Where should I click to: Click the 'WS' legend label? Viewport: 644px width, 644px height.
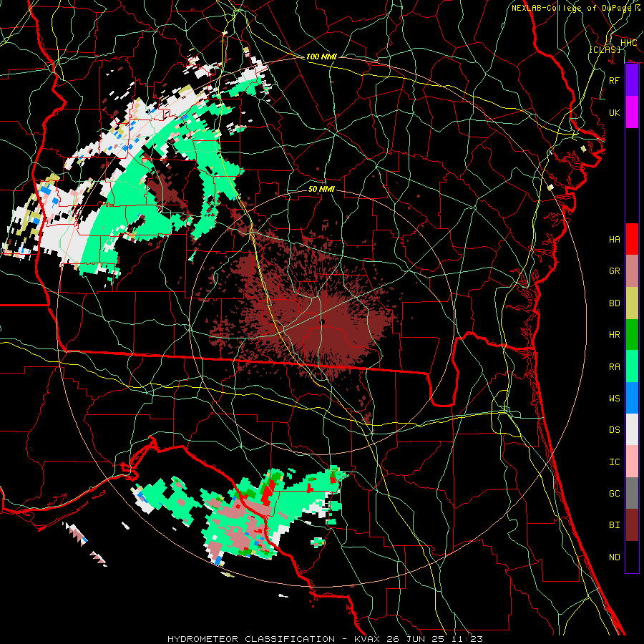(x=615, y=399)
